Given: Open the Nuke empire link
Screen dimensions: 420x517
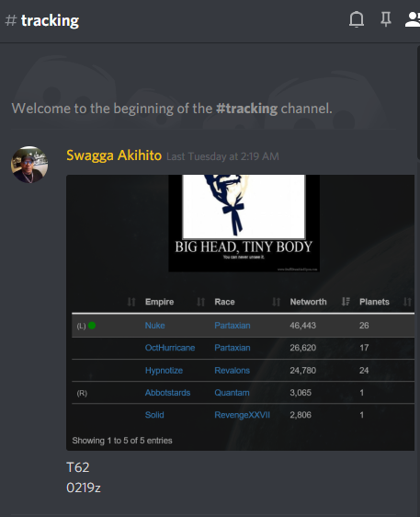Looking at the screenshot, I should [x=154, y=326].
